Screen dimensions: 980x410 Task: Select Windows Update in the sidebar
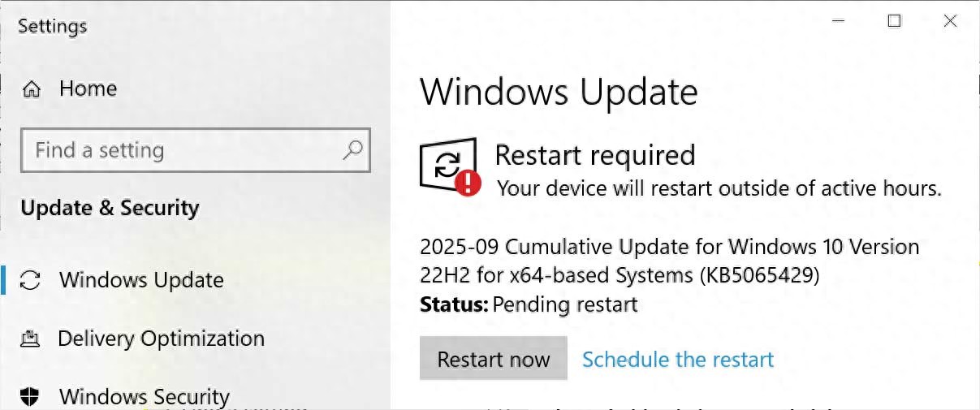point(141,281)
